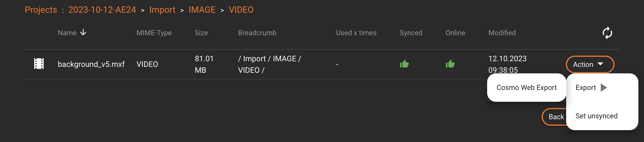Open the Action dropdown
The width and height of the screenshot is (644, 142).
point(590,64)
